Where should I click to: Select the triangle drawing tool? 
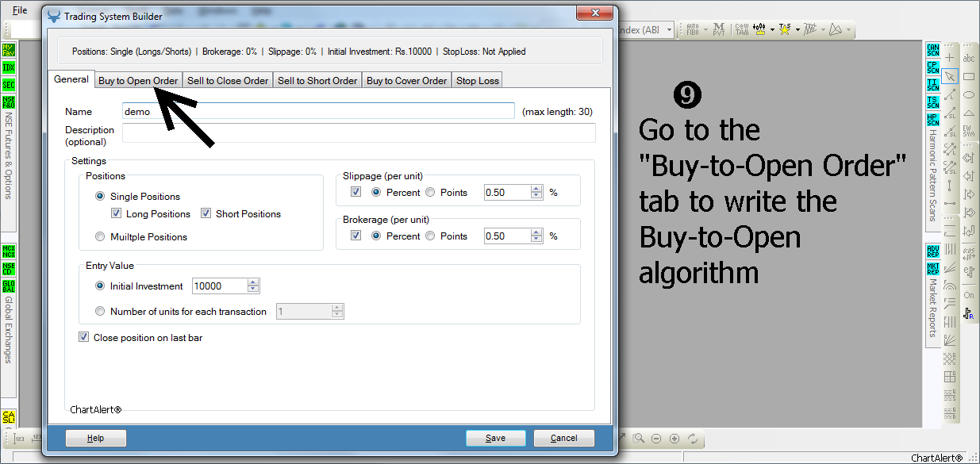(x=969, y=113)
